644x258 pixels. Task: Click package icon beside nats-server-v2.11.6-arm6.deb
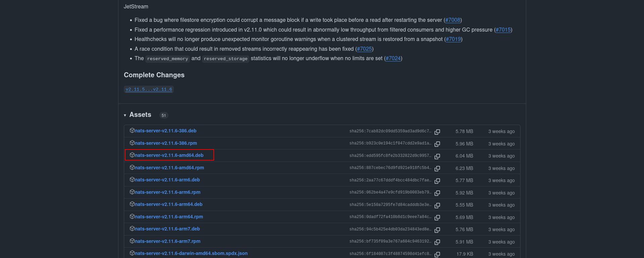point(132,179)
